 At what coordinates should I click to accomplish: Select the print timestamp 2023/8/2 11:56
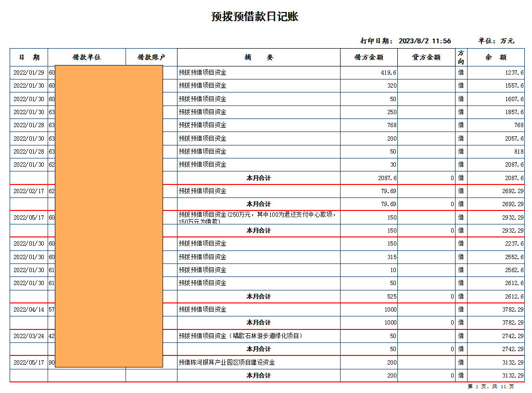click(x=425, y=41)
